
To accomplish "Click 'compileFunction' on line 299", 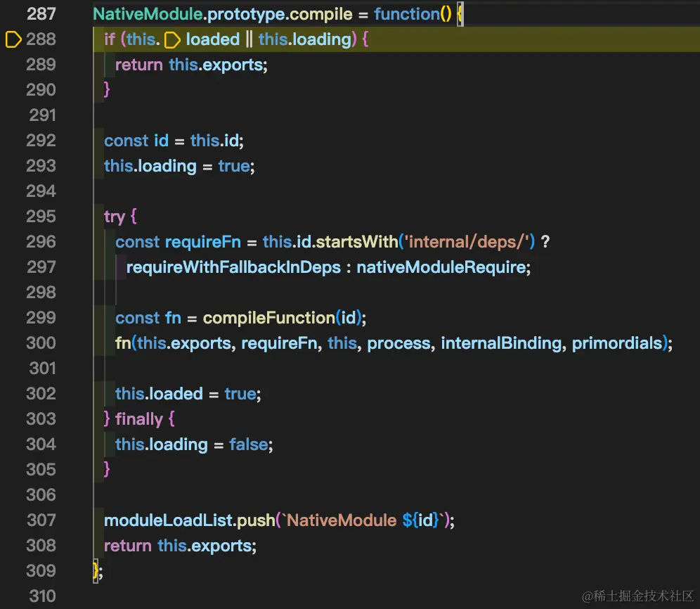I will pyautogui.click(x=268, y=318).
